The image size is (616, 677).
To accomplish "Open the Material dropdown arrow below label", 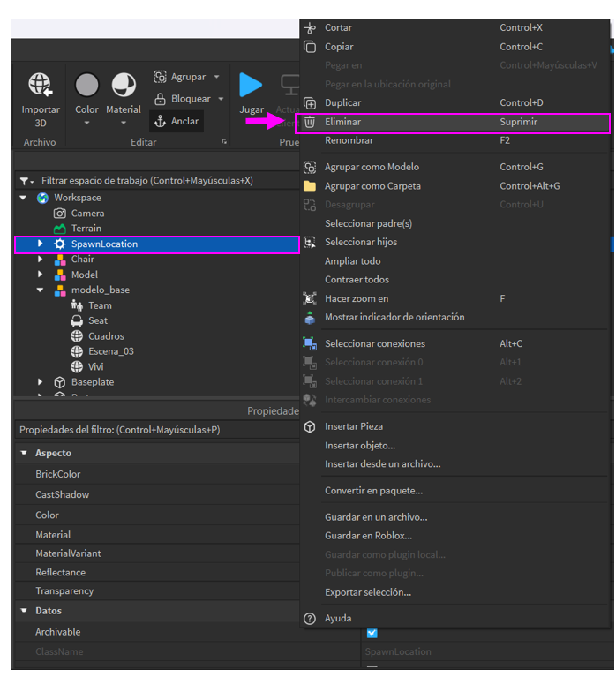I will [124, 123].
